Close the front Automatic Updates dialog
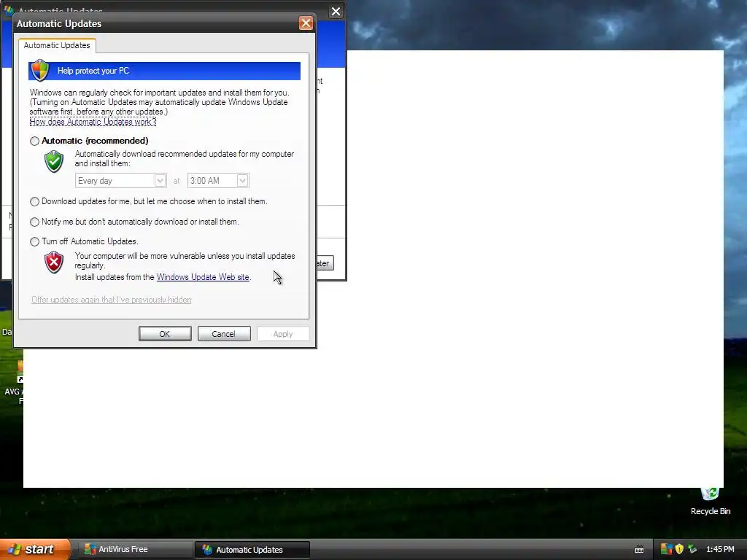Screen dimensions: 747x560 tap(306, 23)
